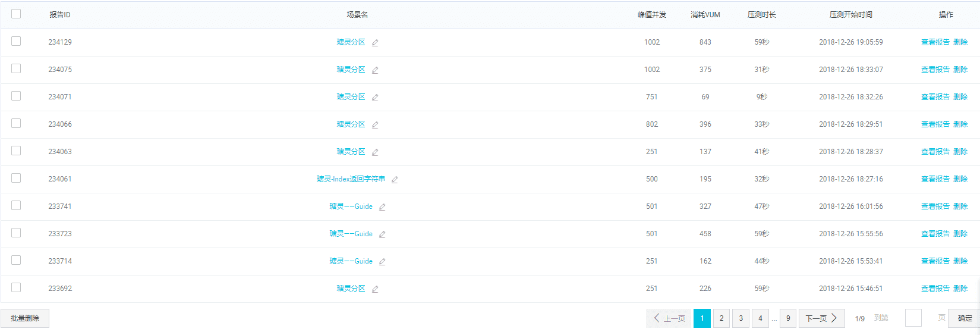Open 查看报告 for report 233692
Image resolution: width=980 pixels, height=335 pixels.
click(x=935, y=289)
